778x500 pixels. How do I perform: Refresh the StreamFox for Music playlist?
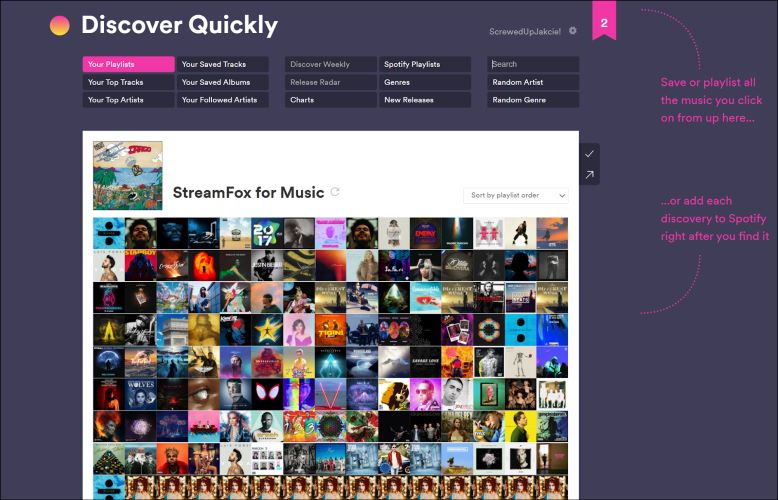[x=335, y=191]
